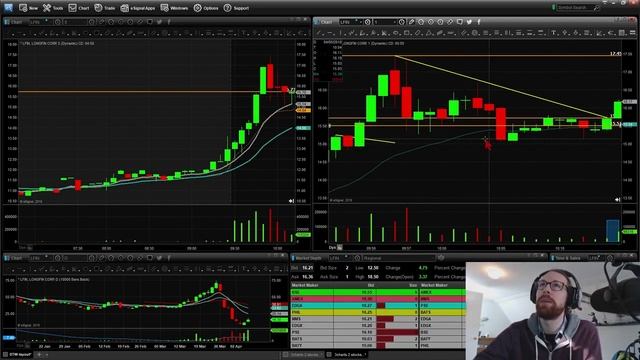Select the vertical line tool in right chart

340,33
